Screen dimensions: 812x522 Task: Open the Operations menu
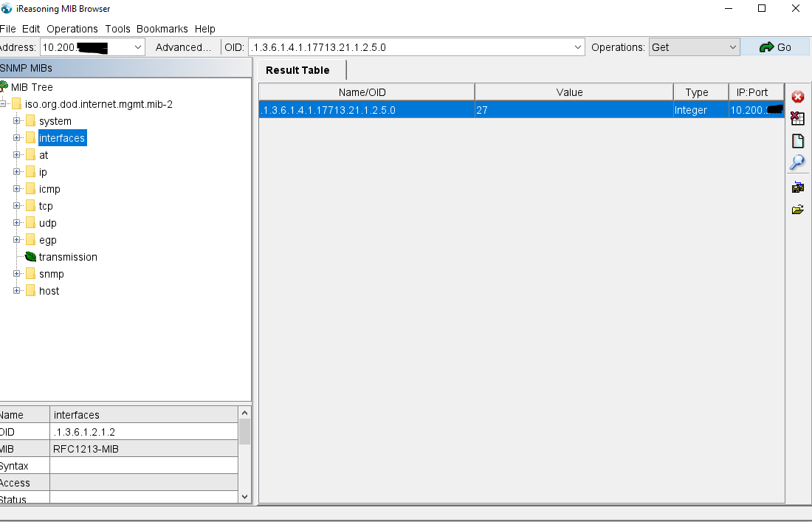coord(72,29)
